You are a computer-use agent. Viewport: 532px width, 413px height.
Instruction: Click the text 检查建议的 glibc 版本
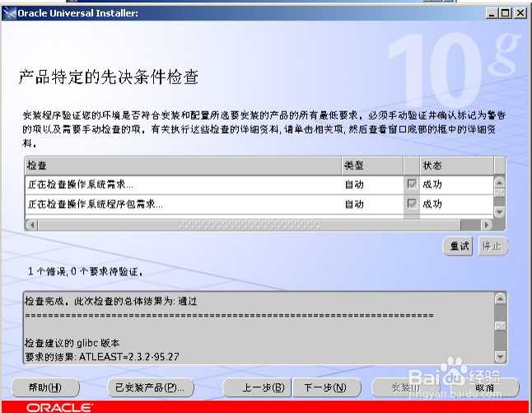pos(72,343)
